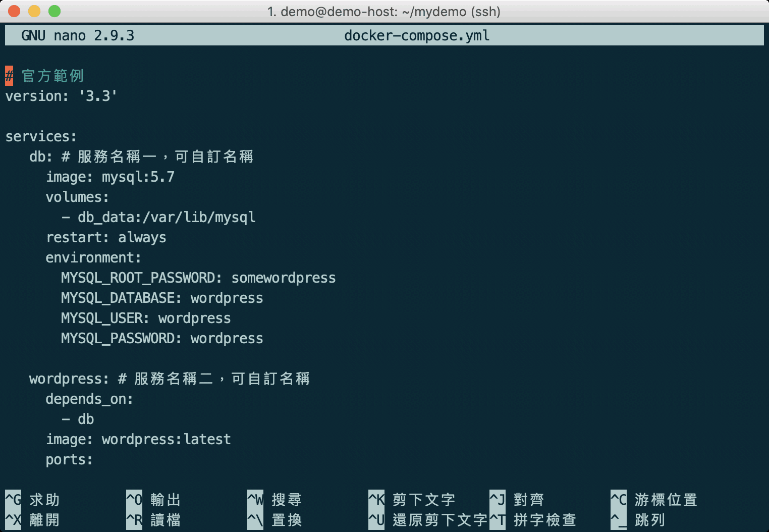Click 'MYSQL_ROOT_PASSWORD: somewordpress' line
Image resolution: width=769 pixels, height=532 pixels.
coord(198,278)
